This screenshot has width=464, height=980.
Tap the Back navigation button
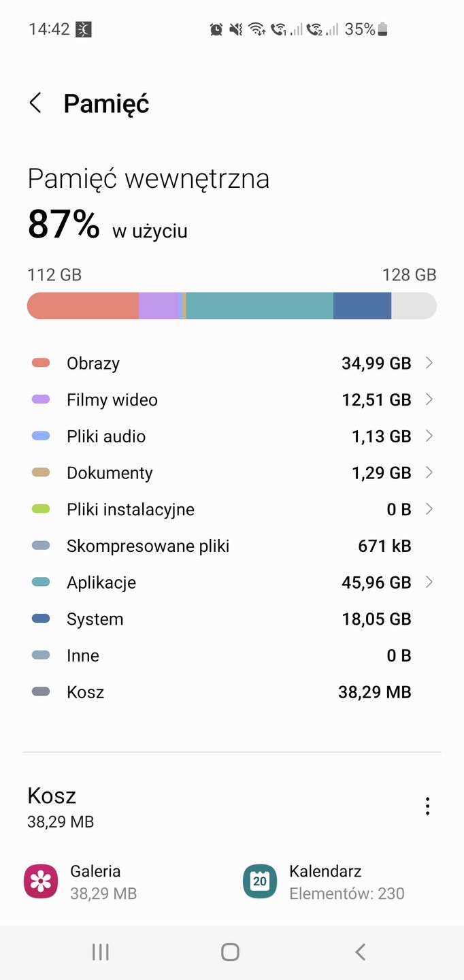[x=360, y=953]
